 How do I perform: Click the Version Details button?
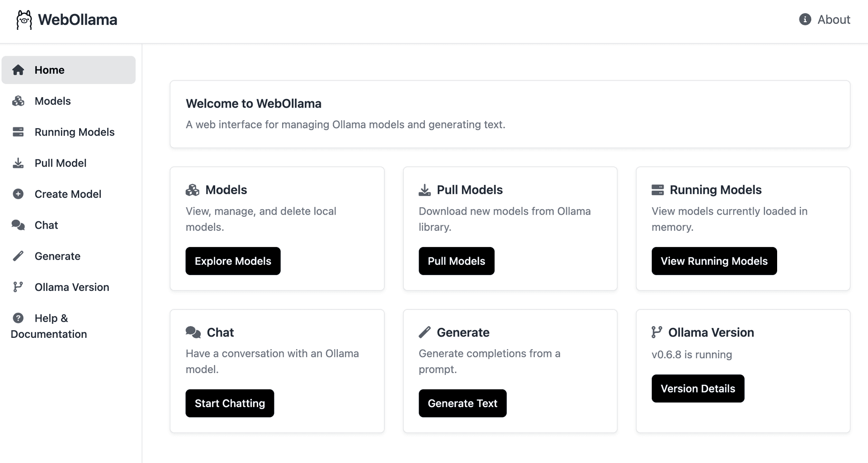pos(698,388)
